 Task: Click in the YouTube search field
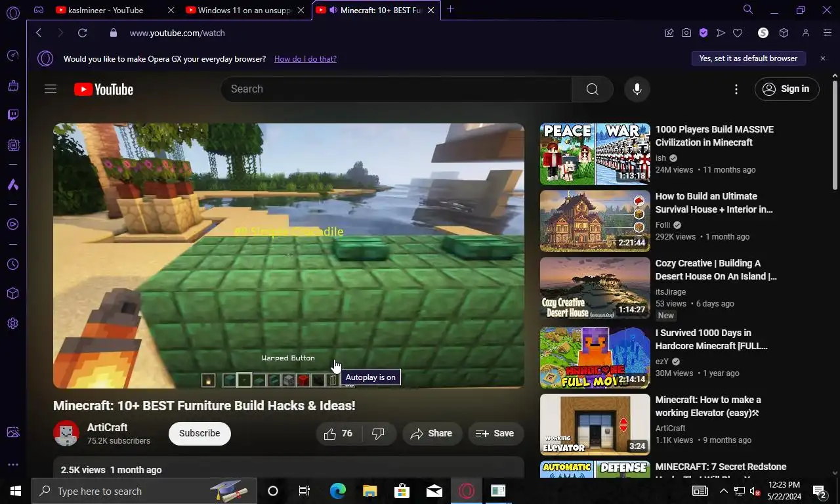396,89
